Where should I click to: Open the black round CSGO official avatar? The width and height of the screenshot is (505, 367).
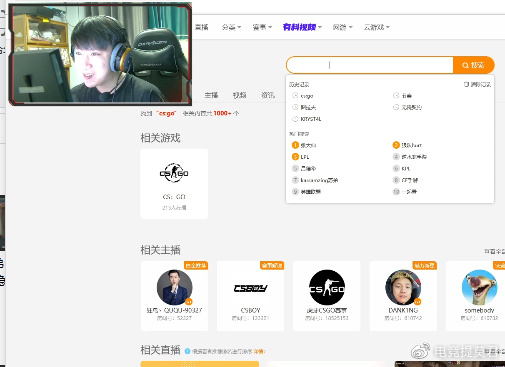(327, 287)
